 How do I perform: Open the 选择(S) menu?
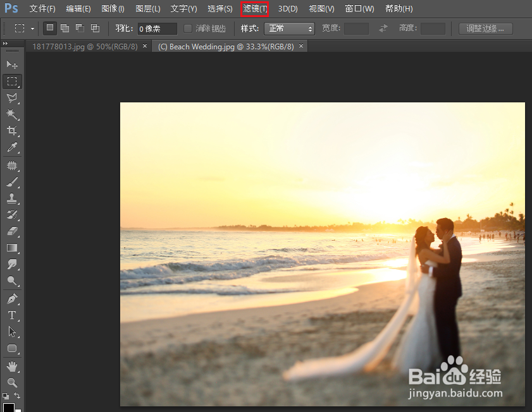pyautogui.click(x=220, y=8)
